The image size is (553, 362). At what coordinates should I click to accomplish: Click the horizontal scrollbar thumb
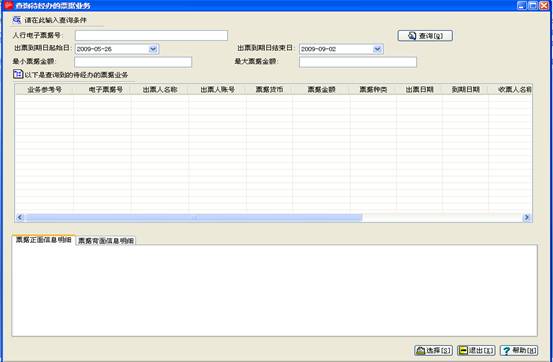[193, 217]
